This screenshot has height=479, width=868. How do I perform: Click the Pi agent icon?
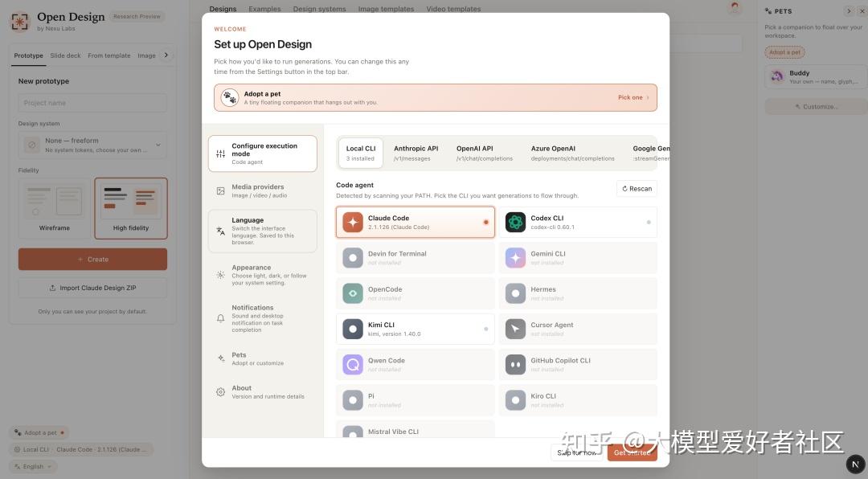pyautogui.click(x=353, y=399)
